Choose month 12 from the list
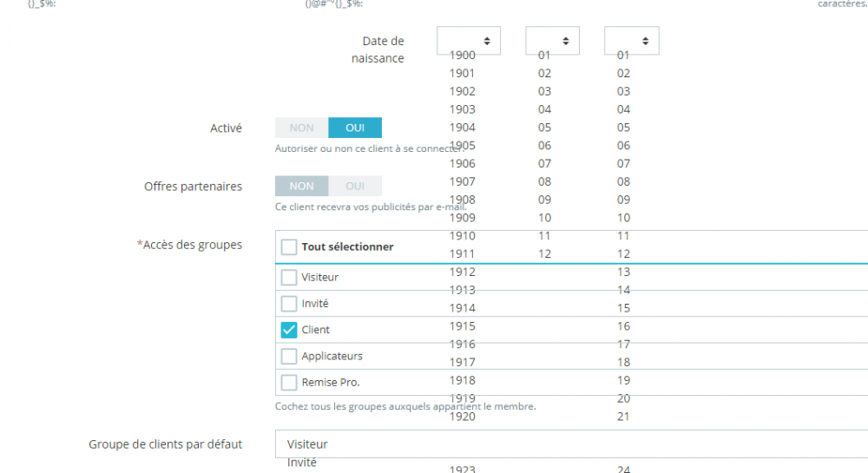 (x=545, y=254)
